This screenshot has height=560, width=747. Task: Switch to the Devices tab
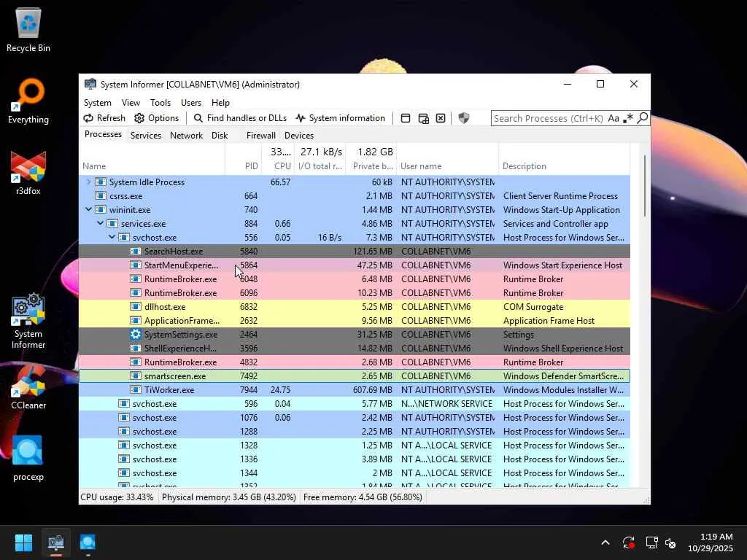(299, 135)
